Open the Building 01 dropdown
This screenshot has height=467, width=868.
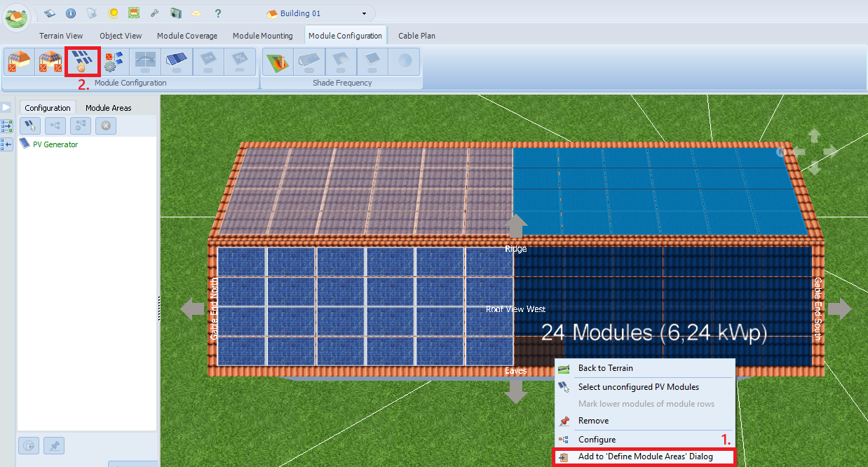click(x=364, y=13)
